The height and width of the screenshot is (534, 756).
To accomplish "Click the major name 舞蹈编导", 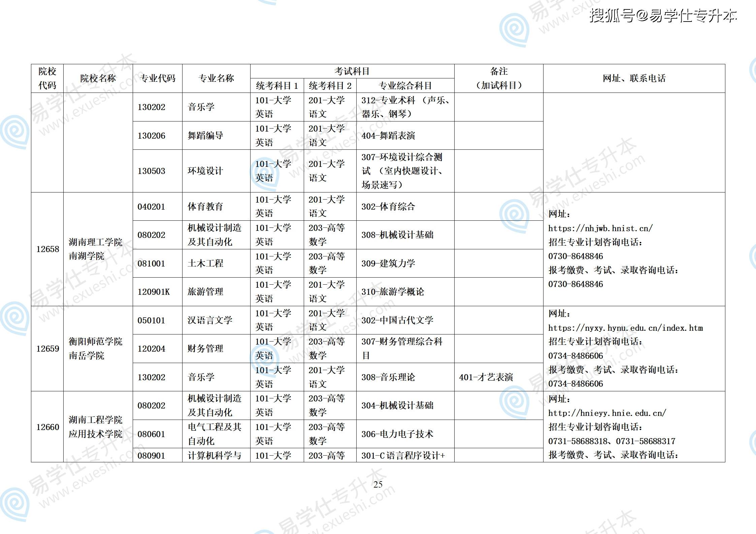I will (205, 136).
